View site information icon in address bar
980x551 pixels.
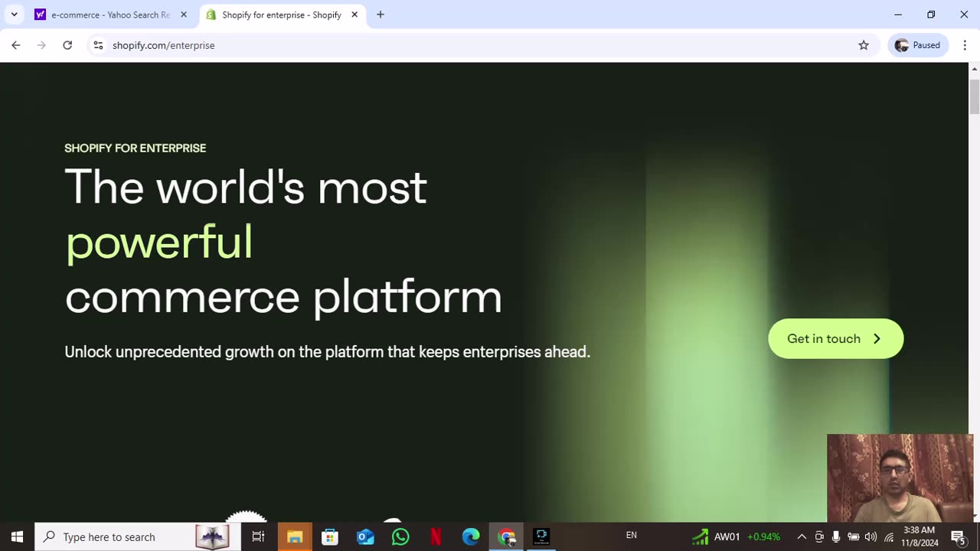(x=98, y=45)
